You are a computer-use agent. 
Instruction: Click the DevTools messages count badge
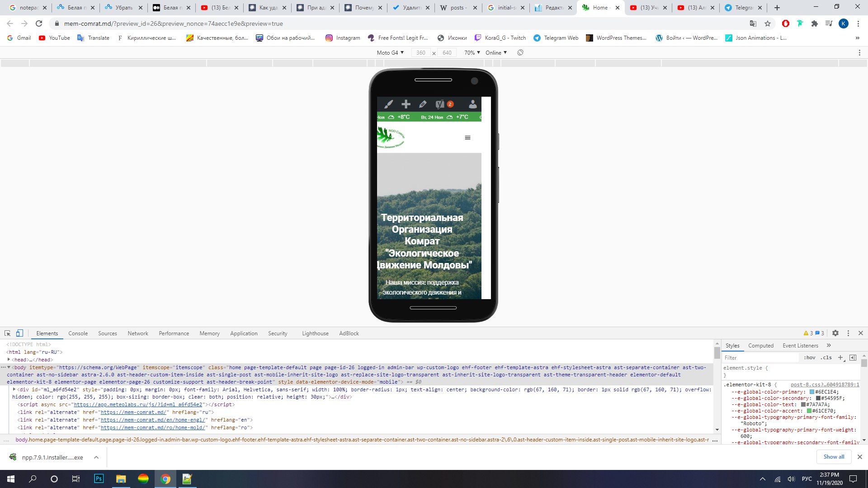[820, 333]
